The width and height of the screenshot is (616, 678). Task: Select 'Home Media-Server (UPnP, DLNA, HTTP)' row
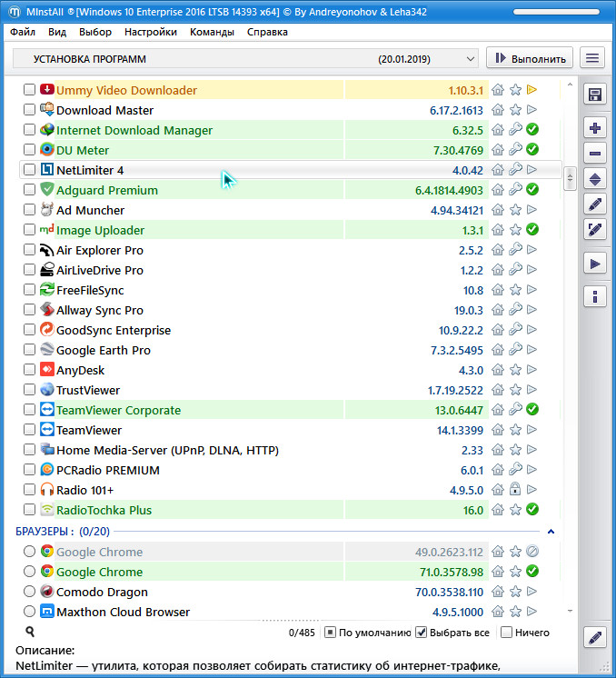pos(291,450)
